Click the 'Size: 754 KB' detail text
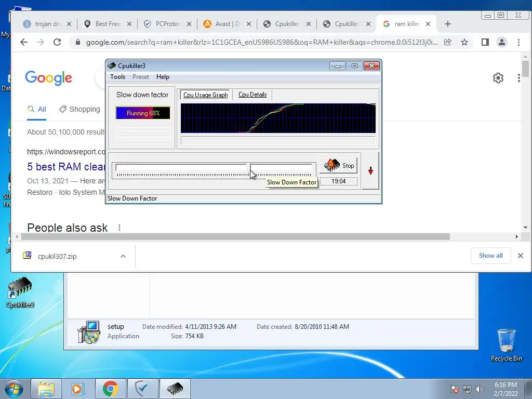532x399 pixels. point(187,336)
